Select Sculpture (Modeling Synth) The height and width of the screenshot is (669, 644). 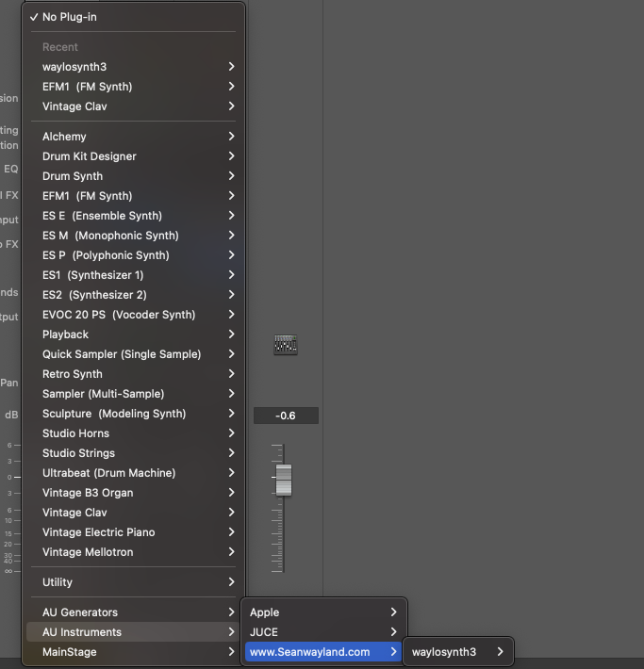click(133, 414)
